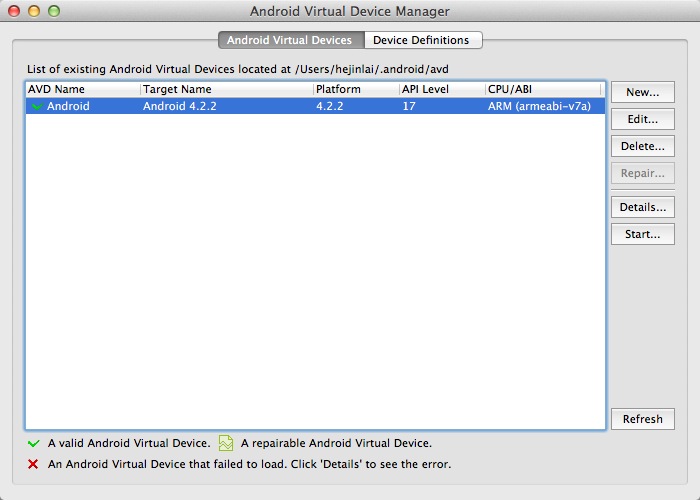Sort by CPU/ABI column header
The height and width of the screenshot is (500, 700).
[543, 89]
